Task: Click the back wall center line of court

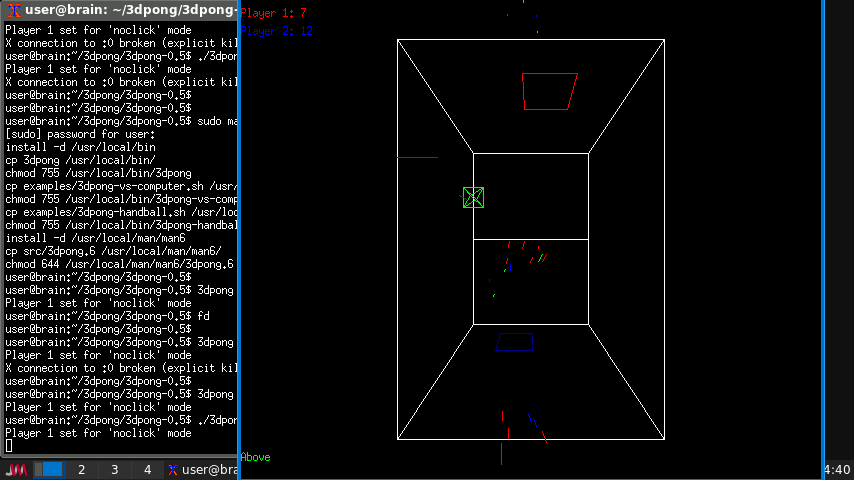Action: pyautogui.click(x=530, y=239)
